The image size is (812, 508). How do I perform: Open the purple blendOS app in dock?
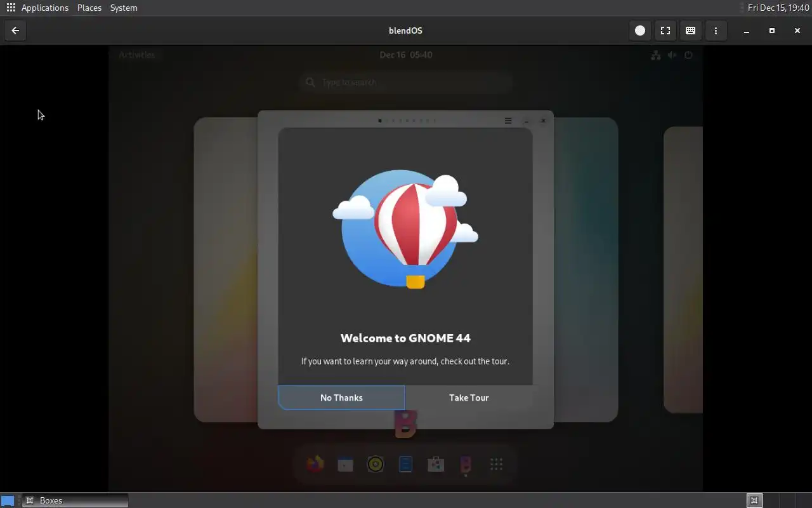click(x=466, y=465)
